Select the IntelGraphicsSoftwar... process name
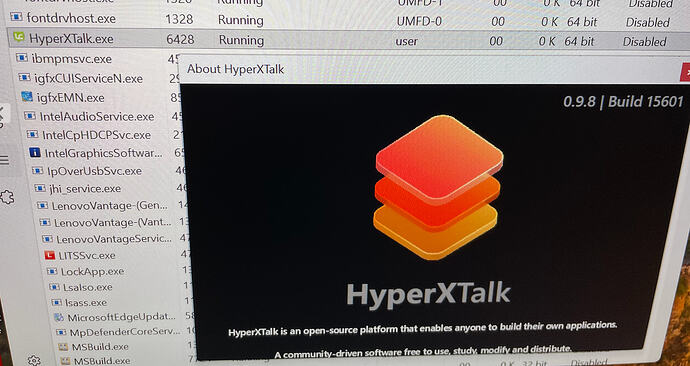This screenshot has height=366, width=690. (x=103, y=153)
